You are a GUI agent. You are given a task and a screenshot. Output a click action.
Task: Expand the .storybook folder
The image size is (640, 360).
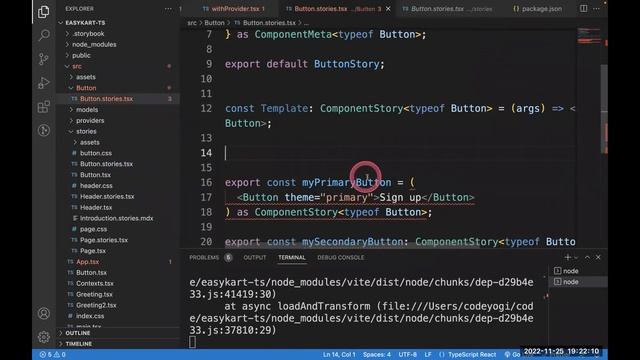click(x=118, y=33)
